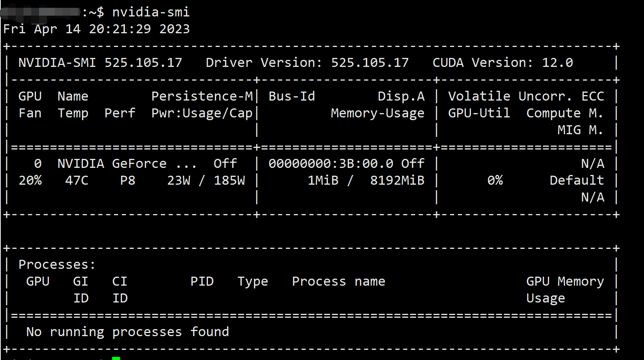The image size is (644, 360).
Task: Click the 'GPU-Util' header
Action: tap(479, 113)
